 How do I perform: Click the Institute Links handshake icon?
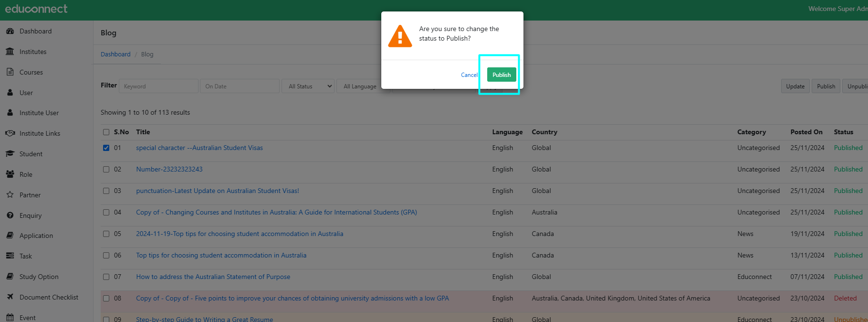point(10,133)
